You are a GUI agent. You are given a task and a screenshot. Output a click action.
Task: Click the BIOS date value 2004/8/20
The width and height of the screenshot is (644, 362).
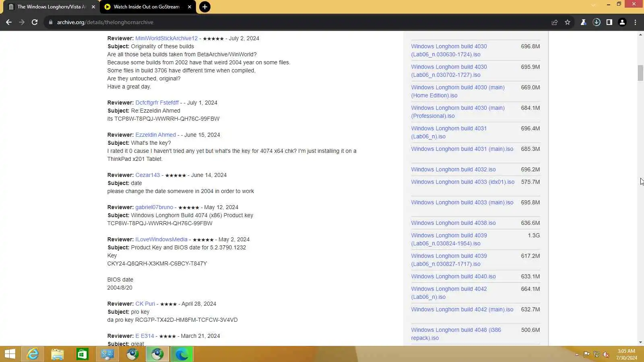[120, 288]
